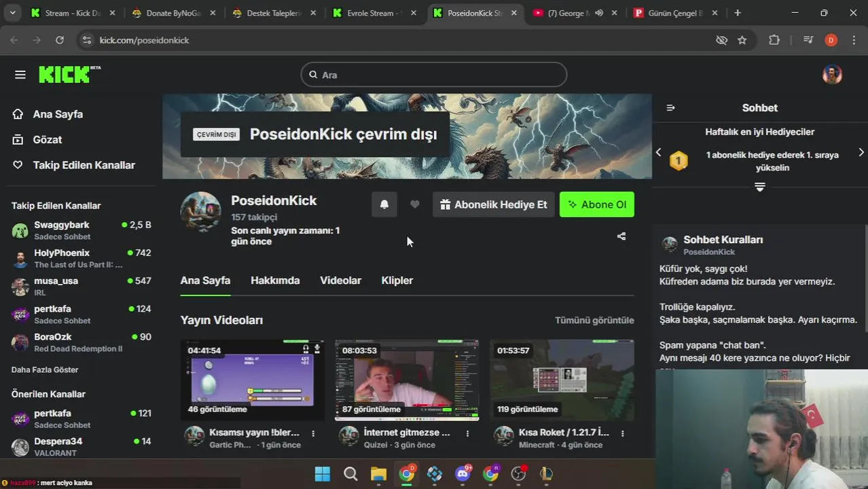
Task: Open Despera34 recommended channel
Action: pyautogui.click(x=81, y=447)
